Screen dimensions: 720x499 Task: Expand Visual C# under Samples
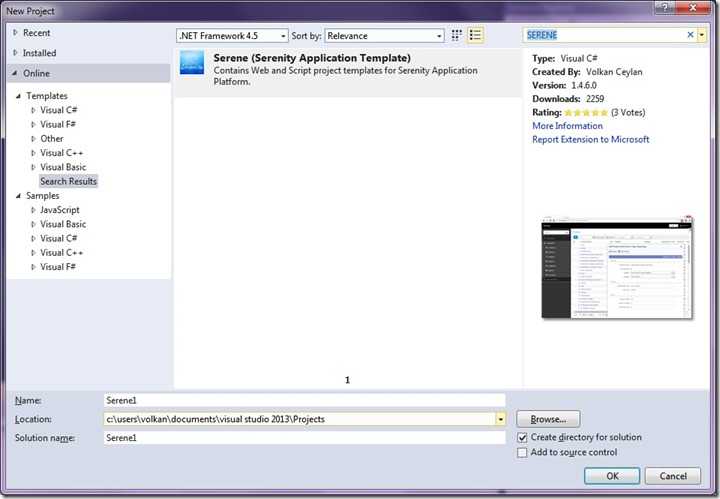coord(33,238)
